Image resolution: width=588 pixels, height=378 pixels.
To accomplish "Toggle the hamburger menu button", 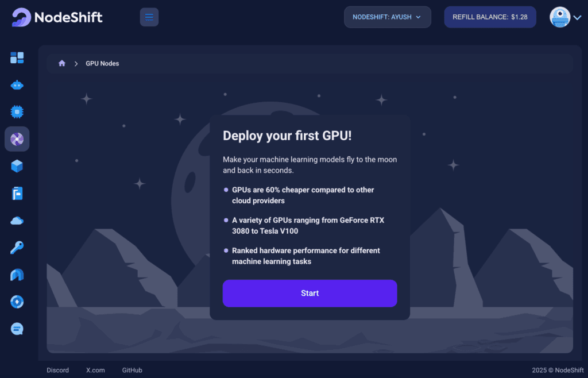I will point(149,17).
